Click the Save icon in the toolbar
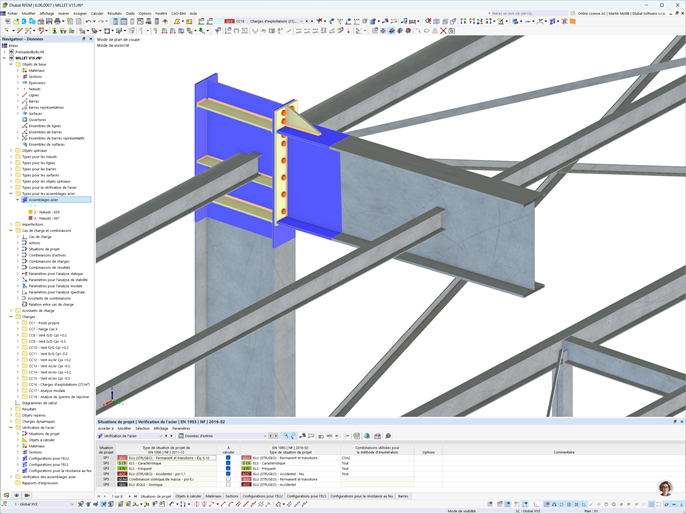 point(49,21)
